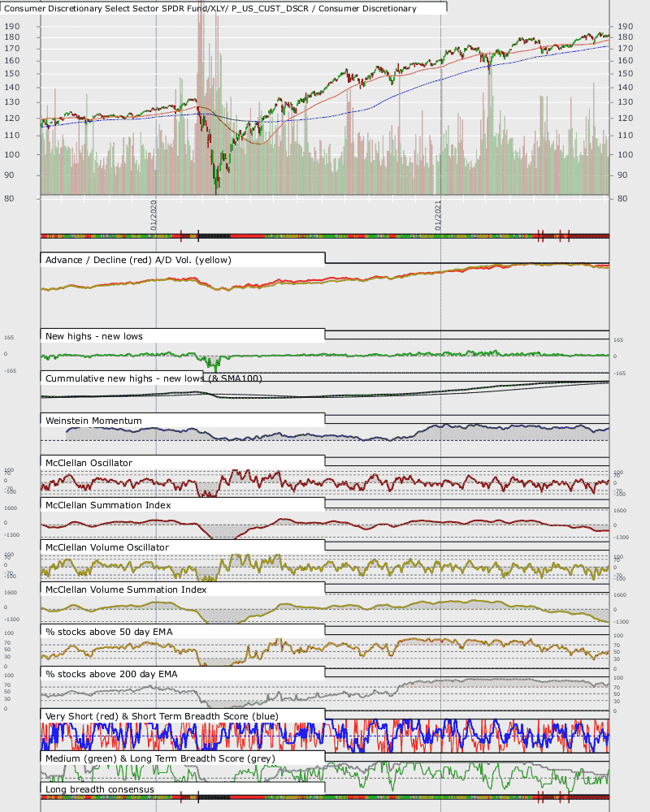Viewport: 650px width, 812px height.
Task: Click the "Long breadth consensus" label
Action: tap(99, 789)
